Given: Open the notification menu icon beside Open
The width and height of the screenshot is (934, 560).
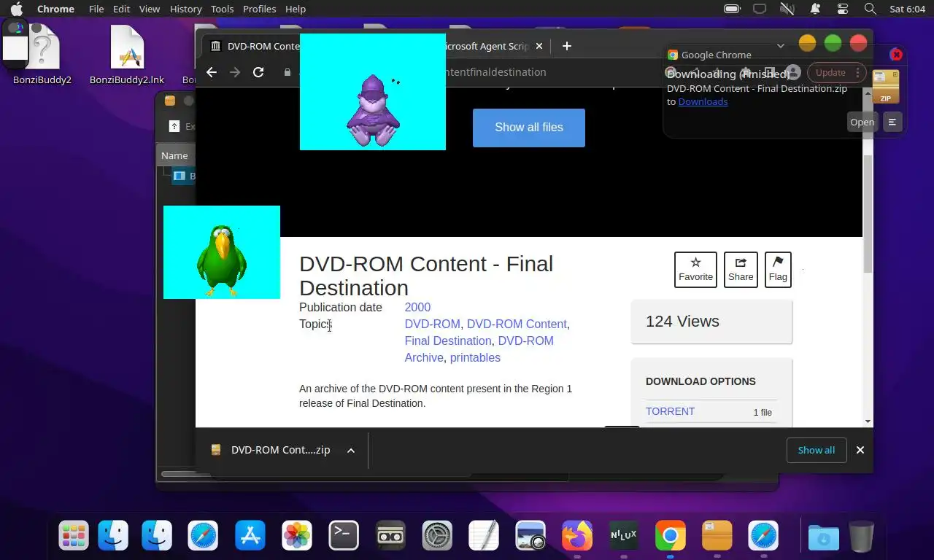Looking at the screenshot, I should (x=892, y=122).
